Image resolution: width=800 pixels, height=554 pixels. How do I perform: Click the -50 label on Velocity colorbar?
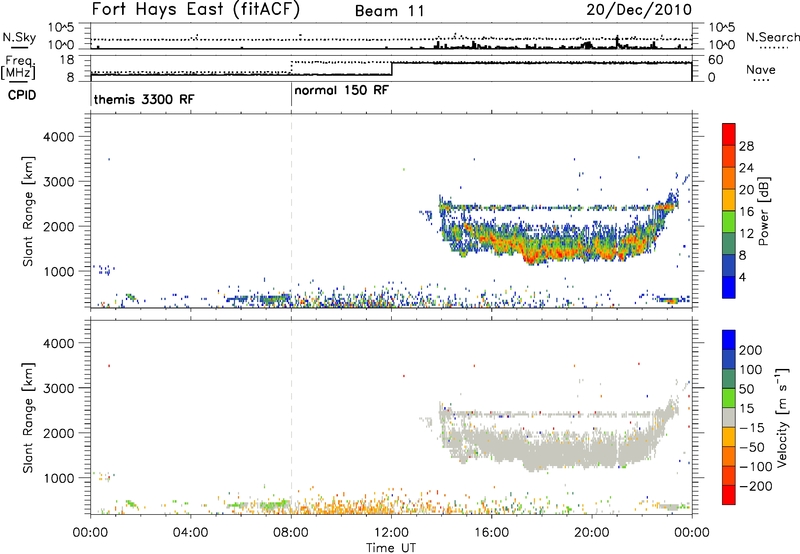pos(752,447)
